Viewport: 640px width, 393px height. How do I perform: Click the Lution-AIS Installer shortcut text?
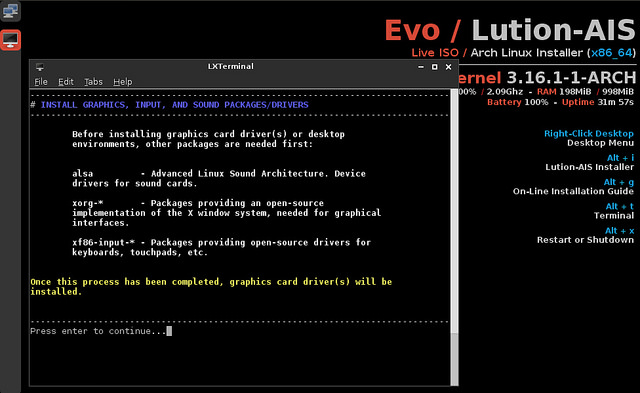(589, 167)
